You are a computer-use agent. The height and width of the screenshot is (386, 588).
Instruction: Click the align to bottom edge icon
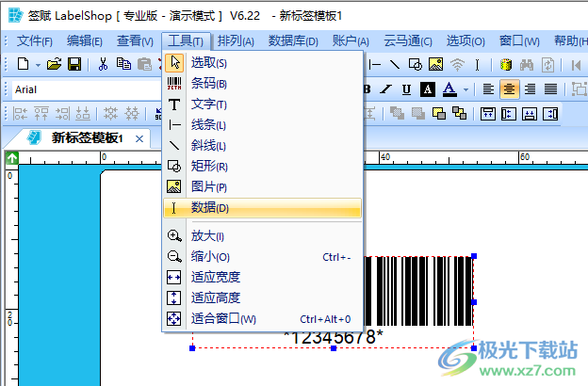click(529, 114)
